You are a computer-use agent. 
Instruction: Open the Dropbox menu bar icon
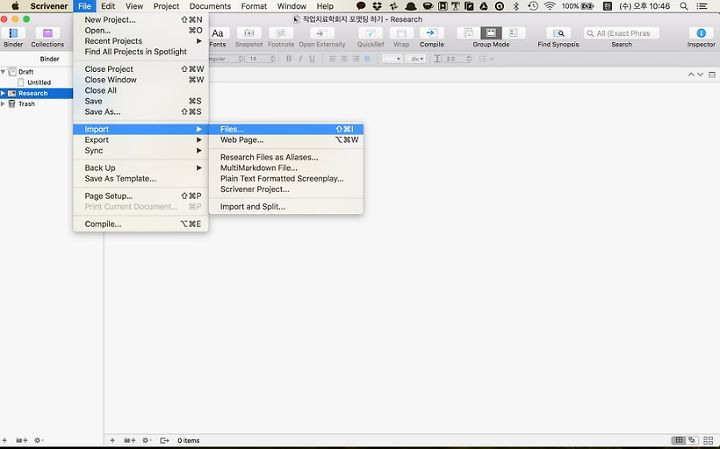click(377, 6)
